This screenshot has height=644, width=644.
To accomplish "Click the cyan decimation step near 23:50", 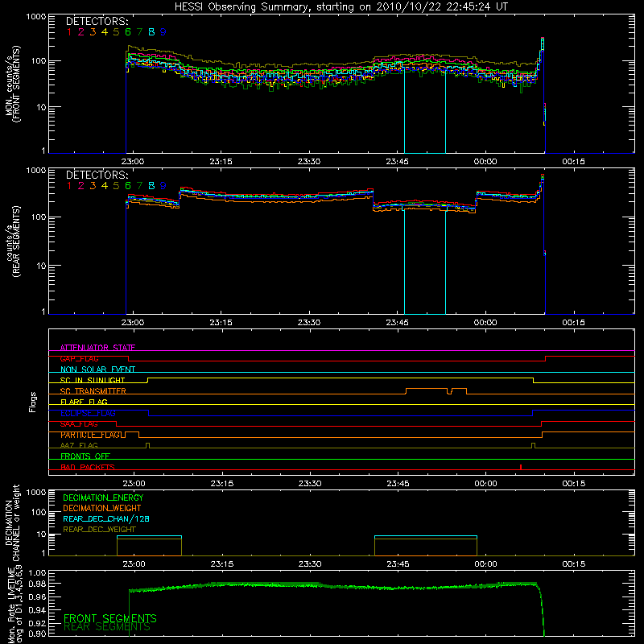I will 426,536.
